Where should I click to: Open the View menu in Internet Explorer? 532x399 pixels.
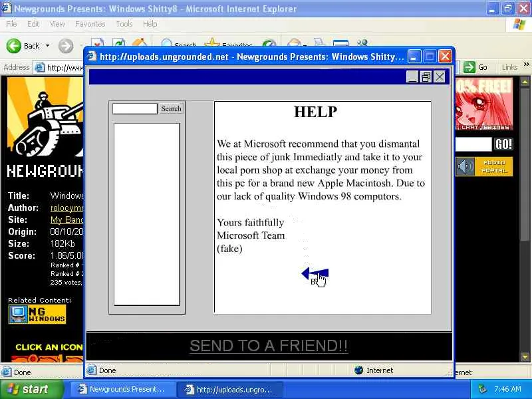click(57, 24)
